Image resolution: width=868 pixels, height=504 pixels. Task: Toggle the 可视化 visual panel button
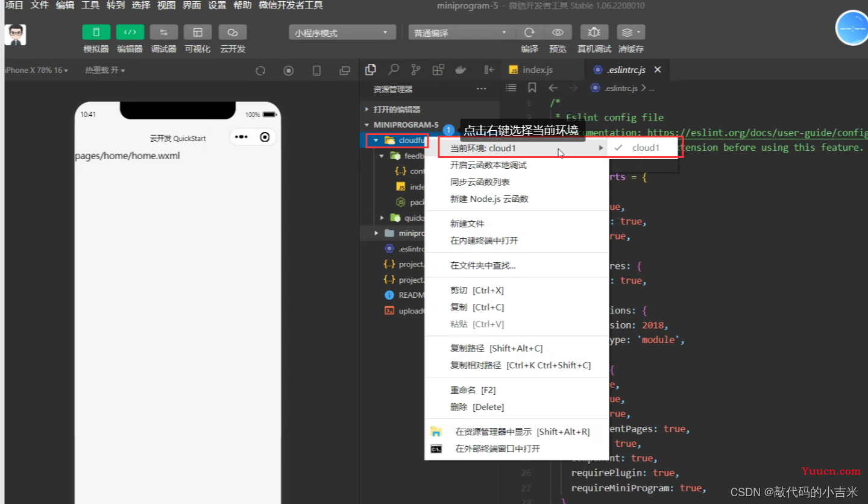198,32
